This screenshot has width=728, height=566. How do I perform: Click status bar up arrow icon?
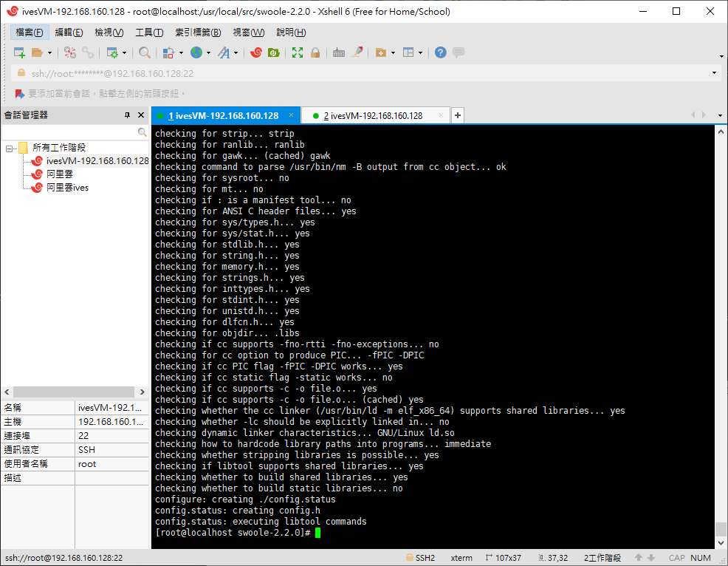(x=639, y=558)
